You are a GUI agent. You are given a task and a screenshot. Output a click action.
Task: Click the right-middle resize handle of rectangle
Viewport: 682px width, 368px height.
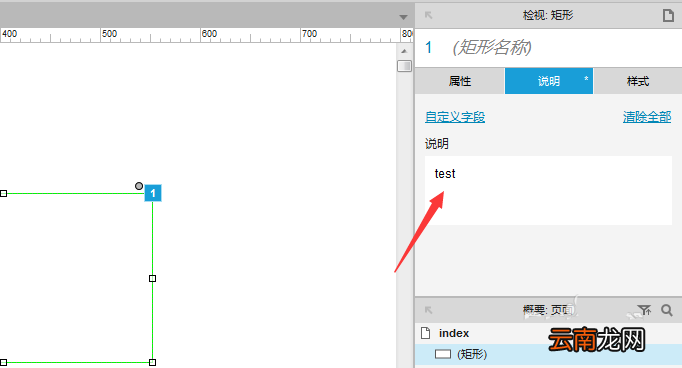tap(153, 278)
